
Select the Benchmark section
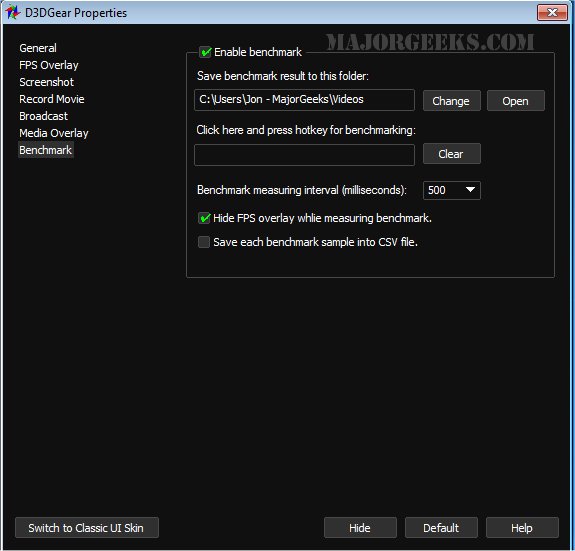click(x=46, y=150)
